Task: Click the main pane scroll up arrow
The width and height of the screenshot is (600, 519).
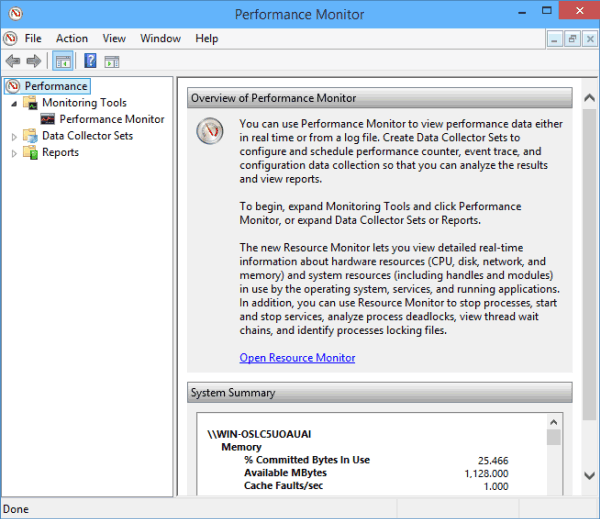Action: point(590,98)
